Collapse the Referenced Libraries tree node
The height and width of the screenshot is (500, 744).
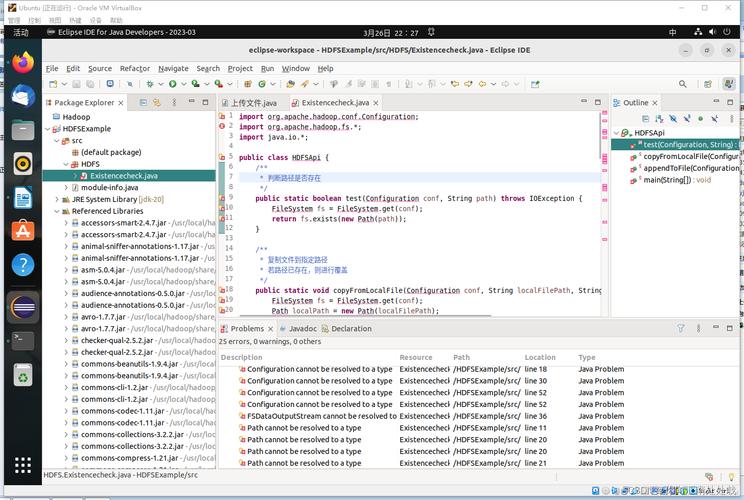click(x=57, y=211)
